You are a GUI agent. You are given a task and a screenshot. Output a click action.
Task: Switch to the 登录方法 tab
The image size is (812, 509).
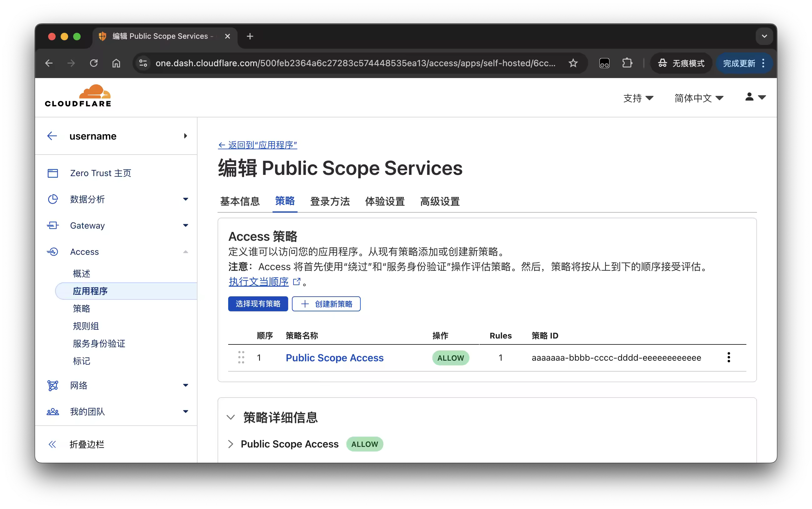click(330, 201)
